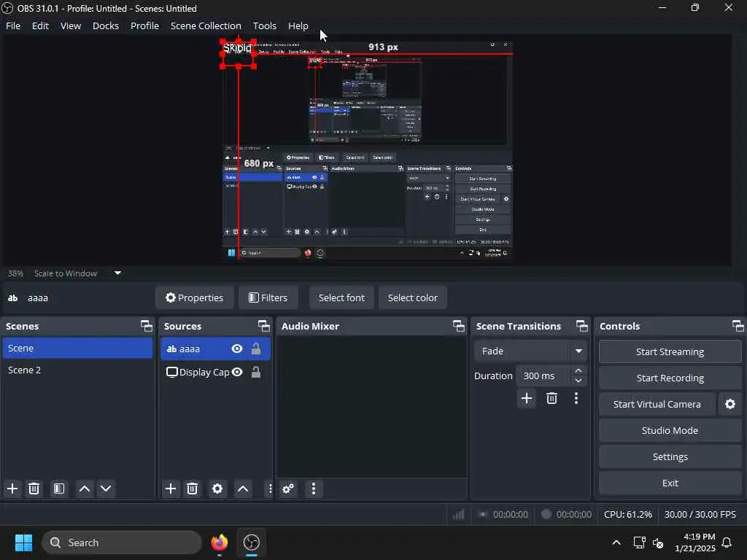The width and height of the screenshot is (747, 560).
Task: Click Start Recording button
Action: click(670, 378)
